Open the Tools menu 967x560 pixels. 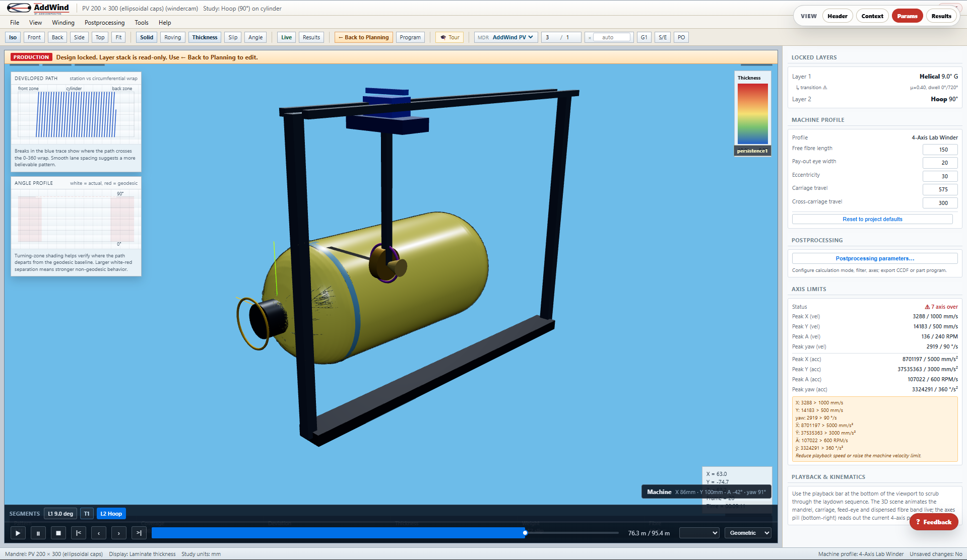142,23
